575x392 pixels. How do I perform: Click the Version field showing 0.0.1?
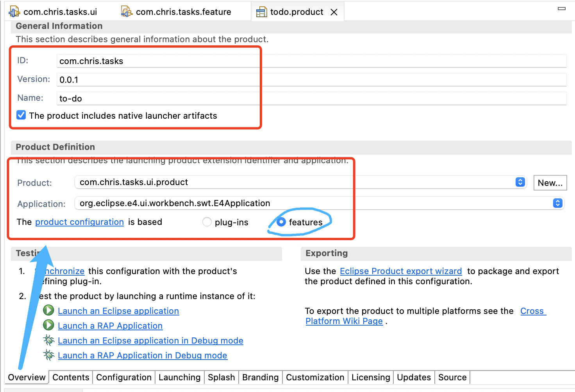311,80
